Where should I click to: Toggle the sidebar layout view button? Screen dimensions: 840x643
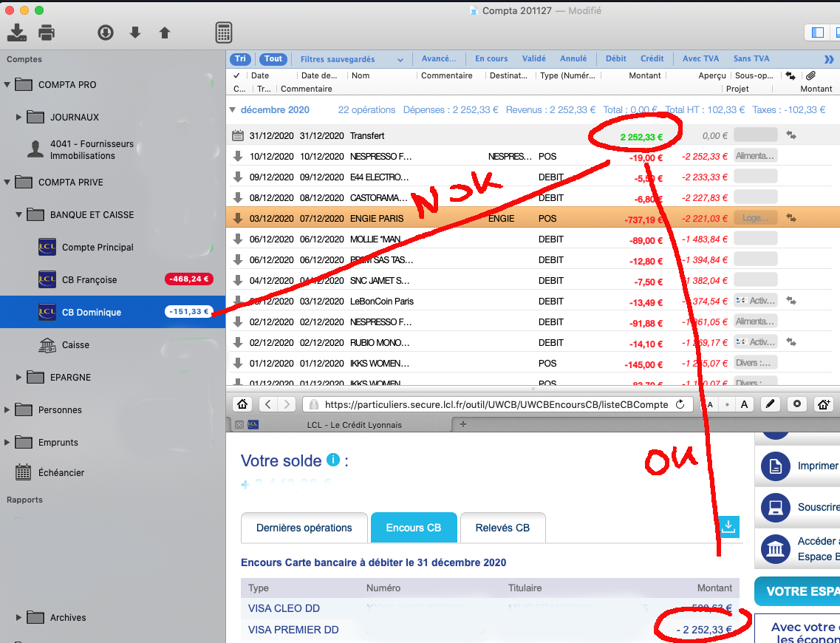coord(818,33)
